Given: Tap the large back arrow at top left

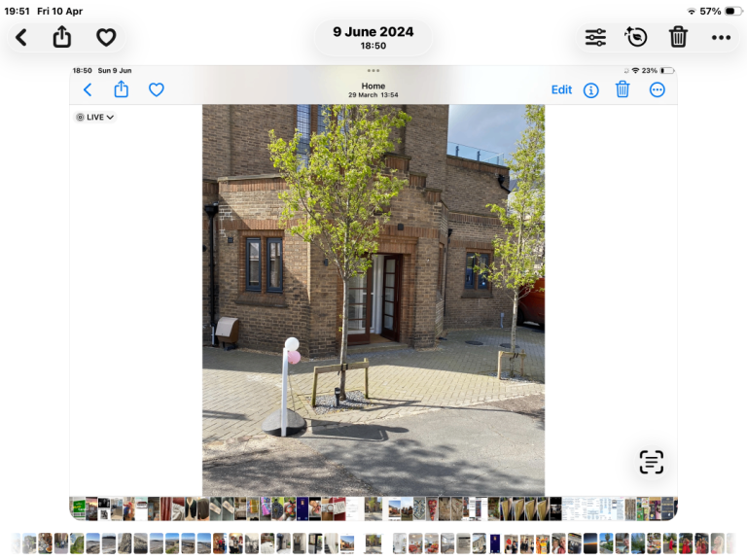Looking at the screenshot, I should point(21,37).
